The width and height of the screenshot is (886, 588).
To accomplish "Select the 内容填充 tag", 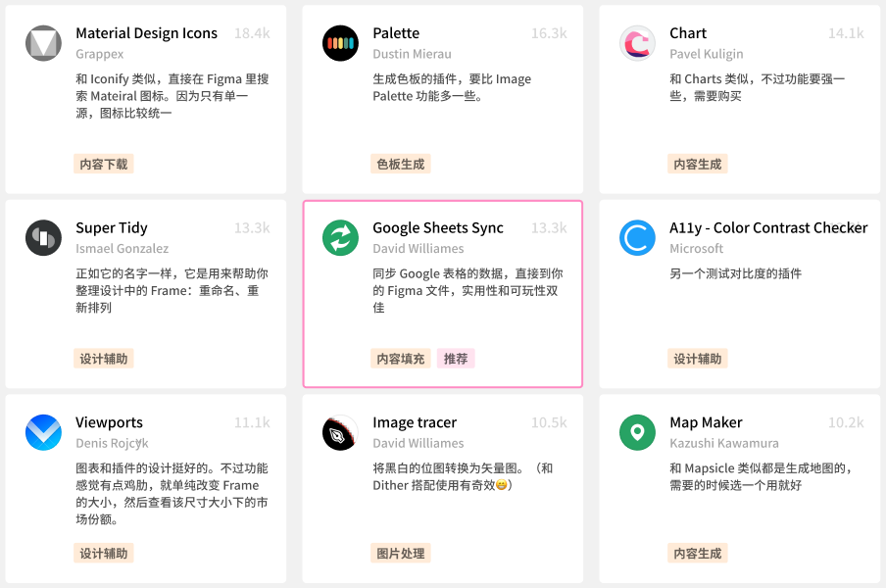I will [x=401, y=359].
